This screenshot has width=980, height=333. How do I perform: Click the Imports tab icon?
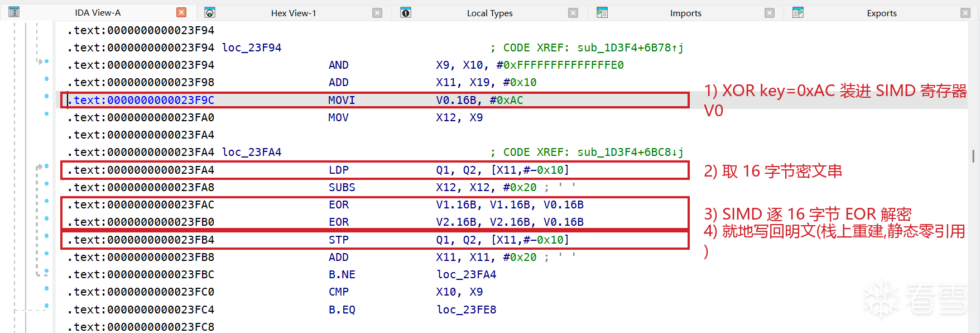pyautogui.click(x=602, y=13)
